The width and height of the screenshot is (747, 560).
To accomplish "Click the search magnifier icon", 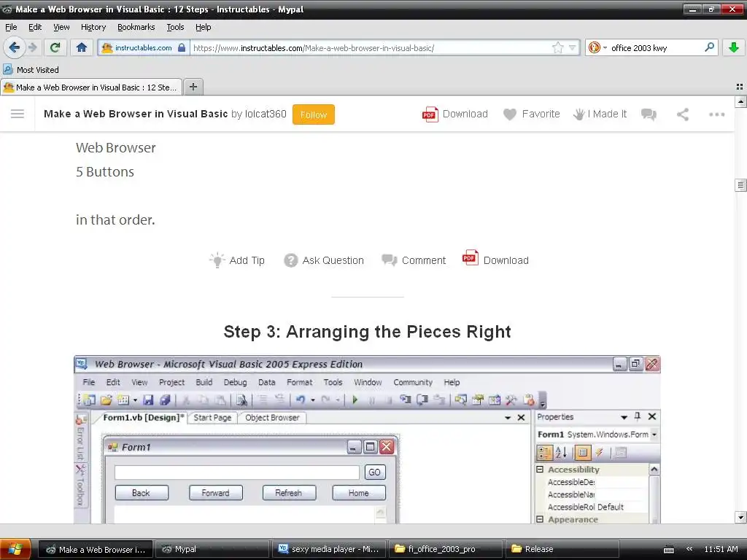I will pyautogui.click(x=709, y=47).
